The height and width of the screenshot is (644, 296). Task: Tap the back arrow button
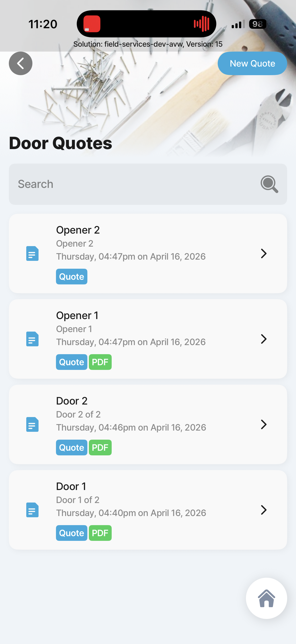click(20, 64)
